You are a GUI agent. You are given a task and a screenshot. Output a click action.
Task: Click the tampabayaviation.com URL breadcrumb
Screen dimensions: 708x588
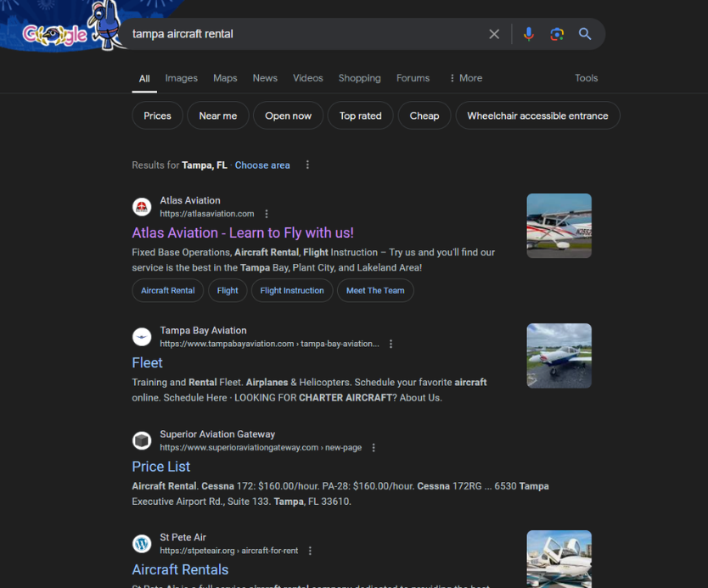tap(270, 344)
